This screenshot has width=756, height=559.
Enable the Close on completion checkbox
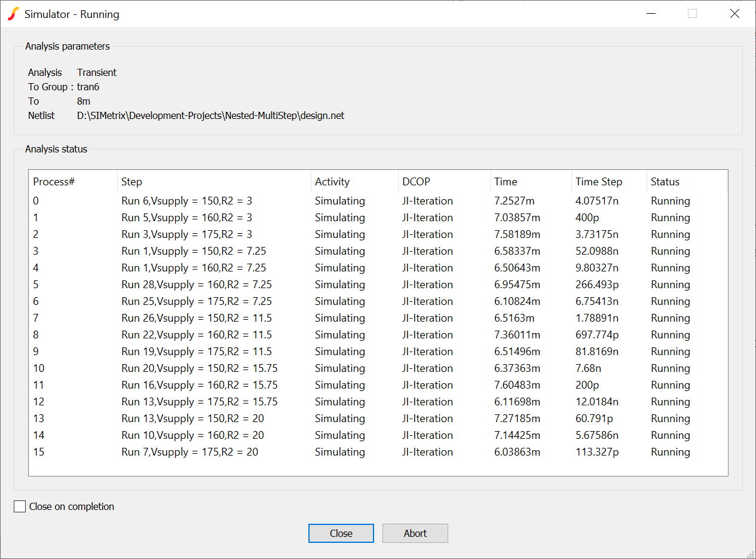point(20,506)
